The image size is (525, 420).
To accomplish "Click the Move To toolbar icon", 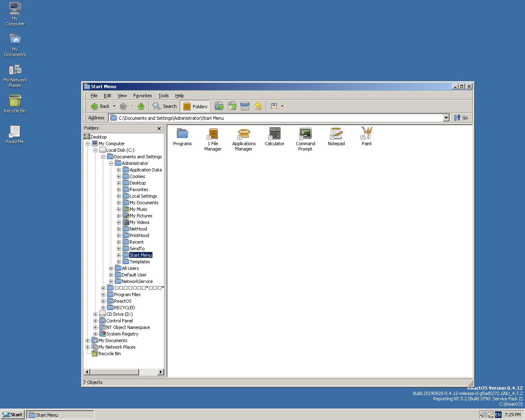I will [x=219, y=106].
